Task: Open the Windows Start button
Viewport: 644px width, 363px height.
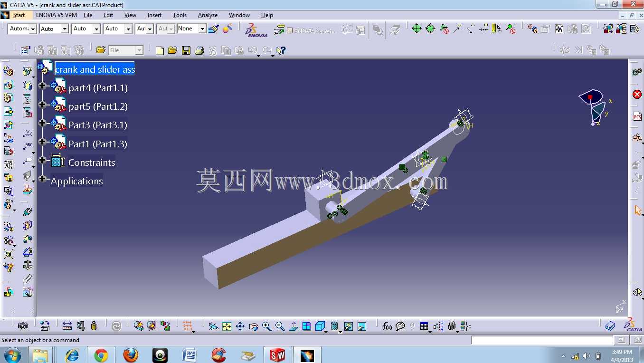Action: point(12,355)
